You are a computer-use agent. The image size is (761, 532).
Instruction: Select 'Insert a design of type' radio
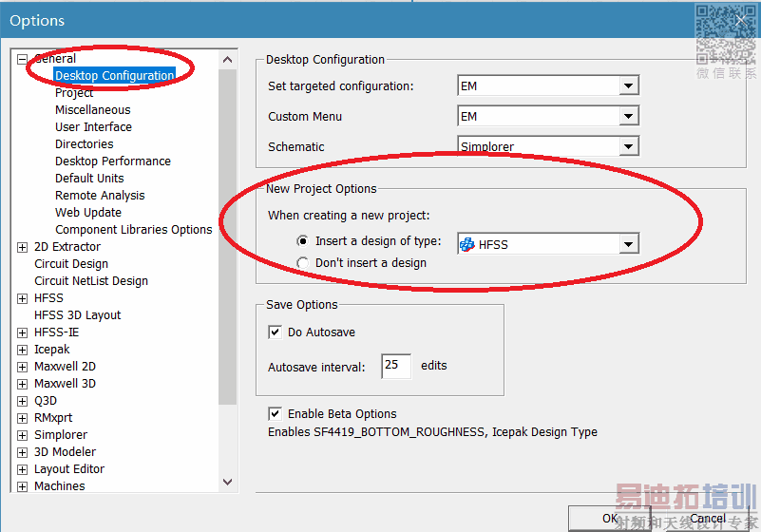click(302, 241)
